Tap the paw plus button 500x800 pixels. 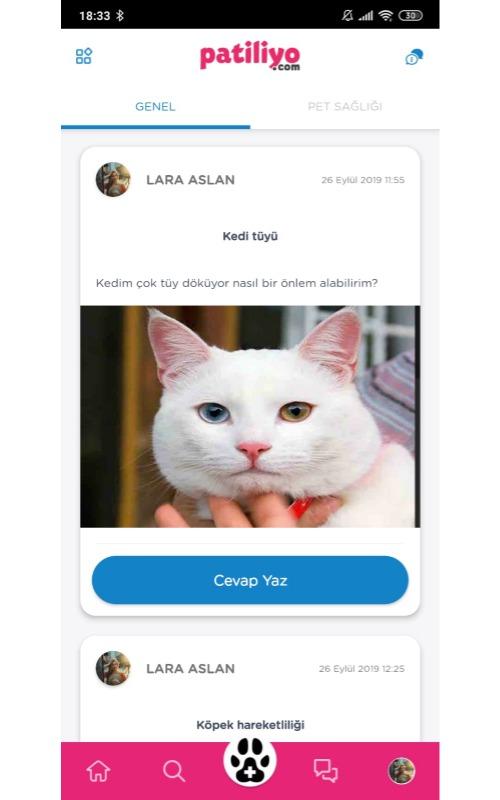(x=250, y=761)
